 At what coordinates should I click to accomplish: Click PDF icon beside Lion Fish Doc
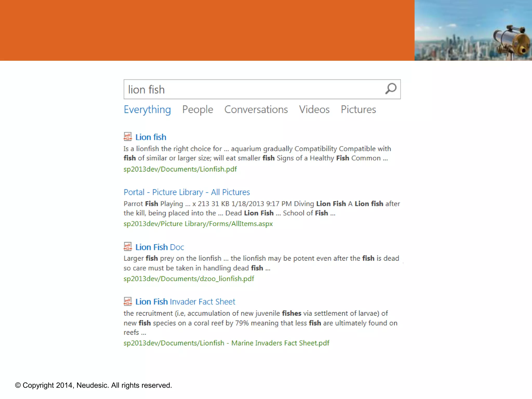pyautogui.click(x=128, y=247)
